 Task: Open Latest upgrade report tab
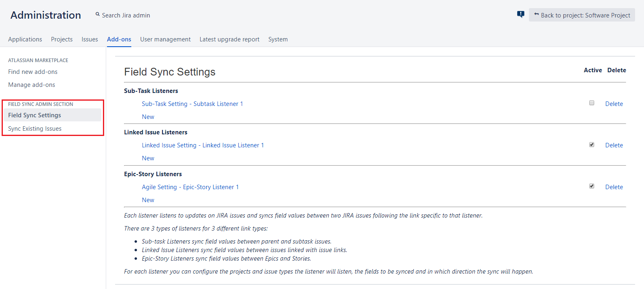[229, 39]
